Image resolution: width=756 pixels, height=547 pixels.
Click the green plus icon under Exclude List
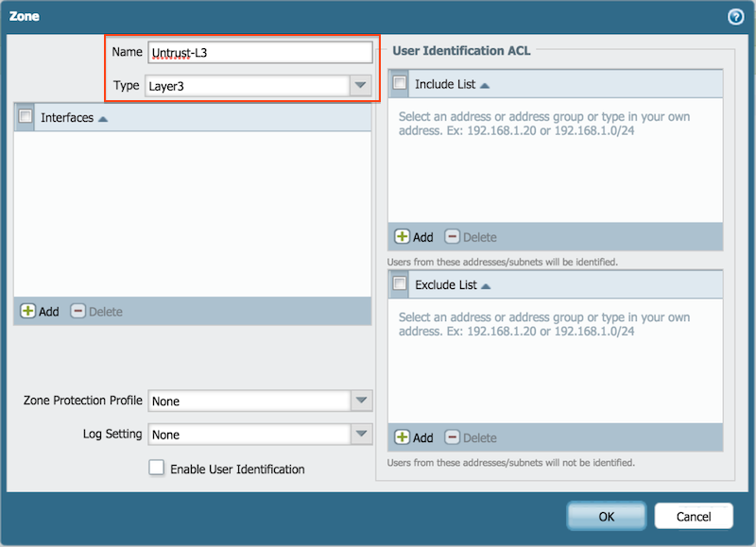403,436
